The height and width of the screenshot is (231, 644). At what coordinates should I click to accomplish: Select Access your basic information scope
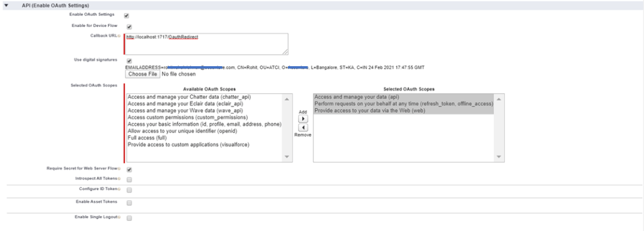pyautogui.click(x=205, y=125)
